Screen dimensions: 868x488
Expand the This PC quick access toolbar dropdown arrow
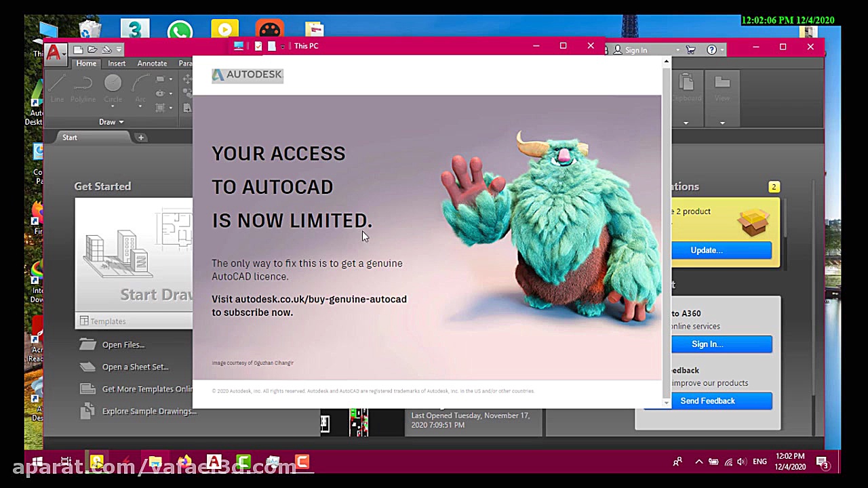point(283,46)
